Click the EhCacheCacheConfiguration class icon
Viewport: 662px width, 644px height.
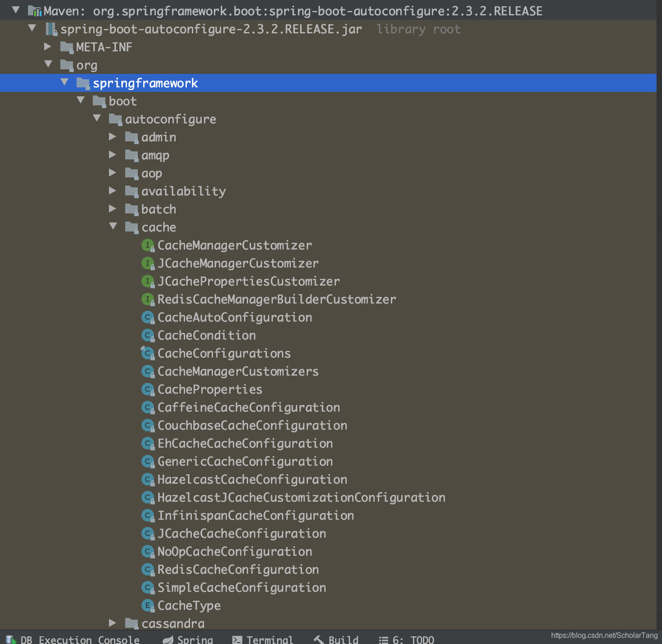(x=148, y=444)
